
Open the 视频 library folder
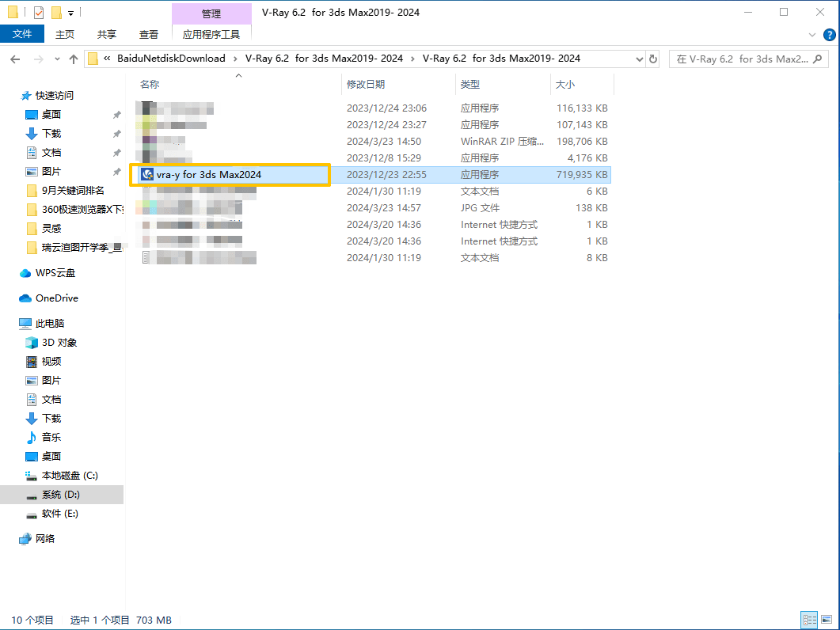[x=44, y=361]
